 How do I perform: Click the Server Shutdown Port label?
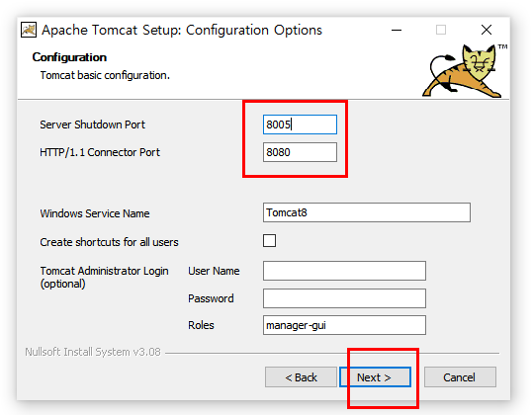pyautogui.click(x=92, y=124)
